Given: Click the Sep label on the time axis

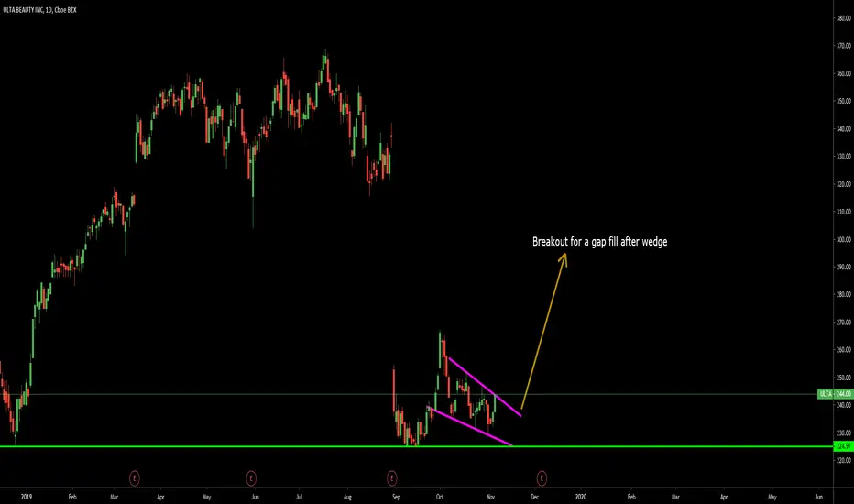Looking at the screenshot, I should tap(396, 497).
